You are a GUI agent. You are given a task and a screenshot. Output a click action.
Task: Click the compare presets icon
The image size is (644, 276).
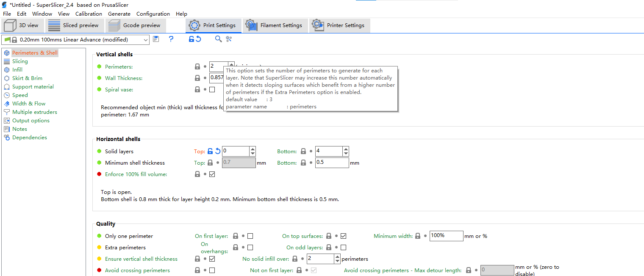pyautogui.click(x=229, y=39)
